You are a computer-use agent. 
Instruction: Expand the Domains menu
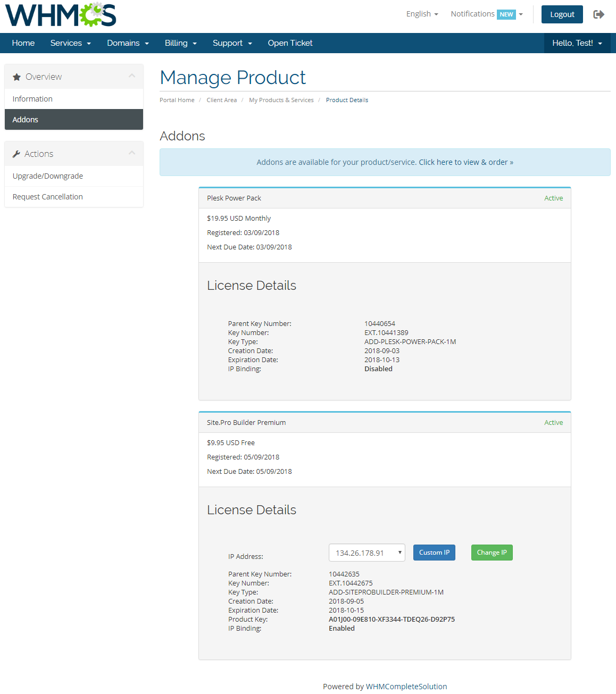point(128,43)
